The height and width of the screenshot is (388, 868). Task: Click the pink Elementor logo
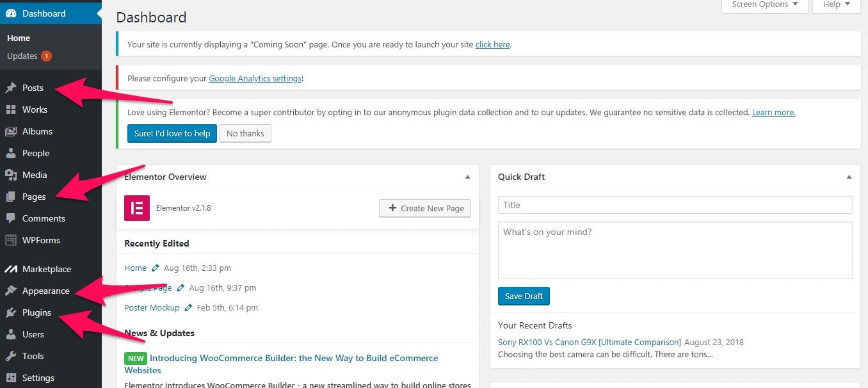tap(137, 208)
